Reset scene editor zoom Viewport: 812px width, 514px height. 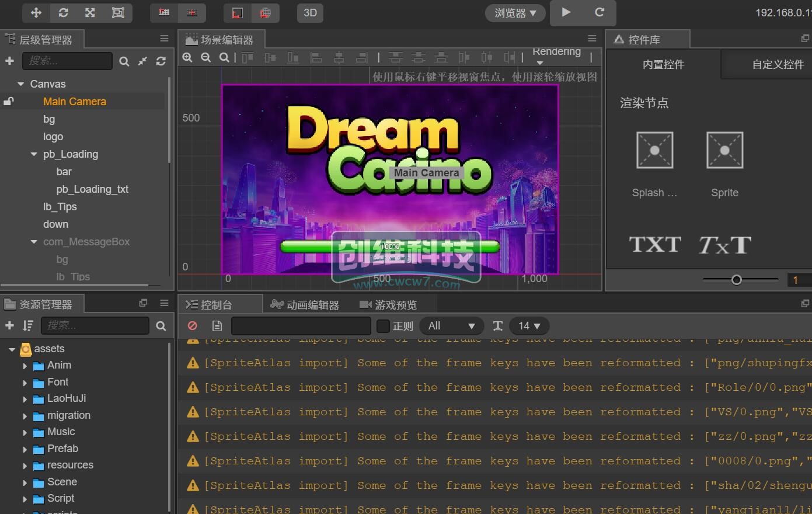click(x=224, y=57)
